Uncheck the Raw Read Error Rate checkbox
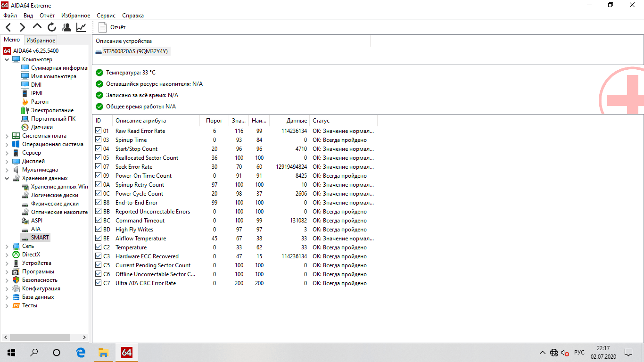This screenshot has width=644, height=362. [x=98, y=131]
